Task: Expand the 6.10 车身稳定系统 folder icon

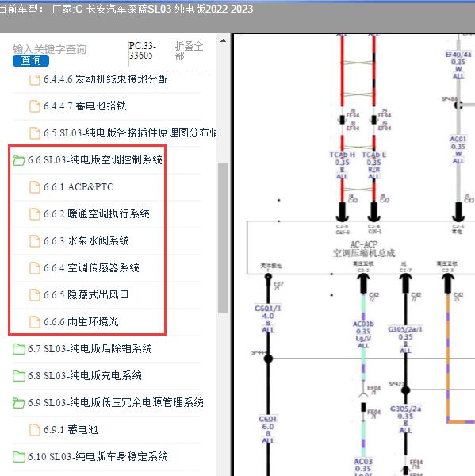Action: coord(18,457)
